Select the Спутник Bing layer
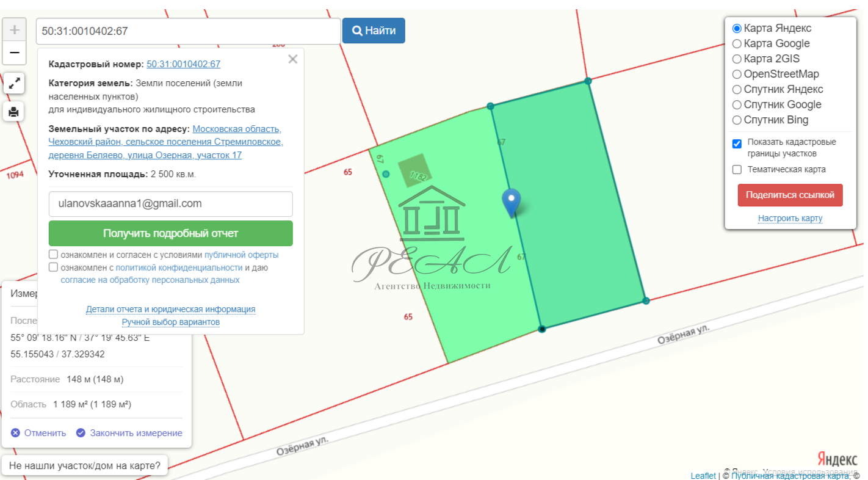The width and height of the screenshot is (868, 480). tap(737, 120)
